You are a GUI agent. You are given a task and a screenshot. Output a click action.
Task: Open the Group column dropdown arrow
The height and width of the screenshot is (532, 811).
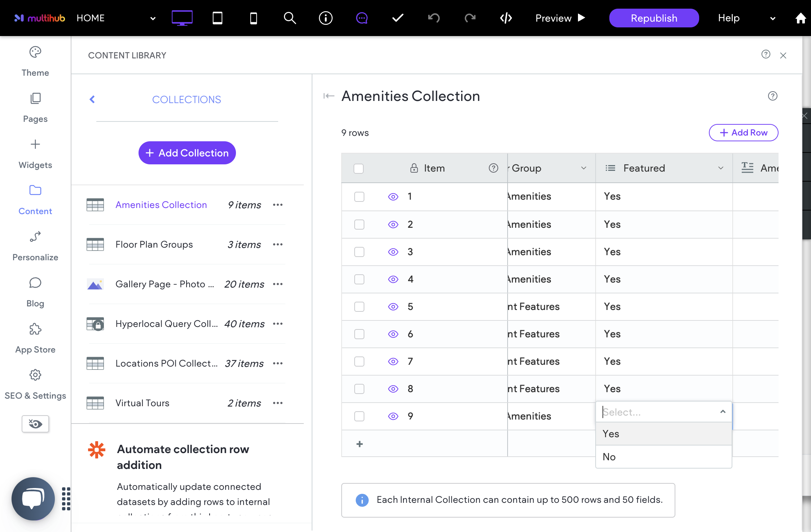coord(584,168)
